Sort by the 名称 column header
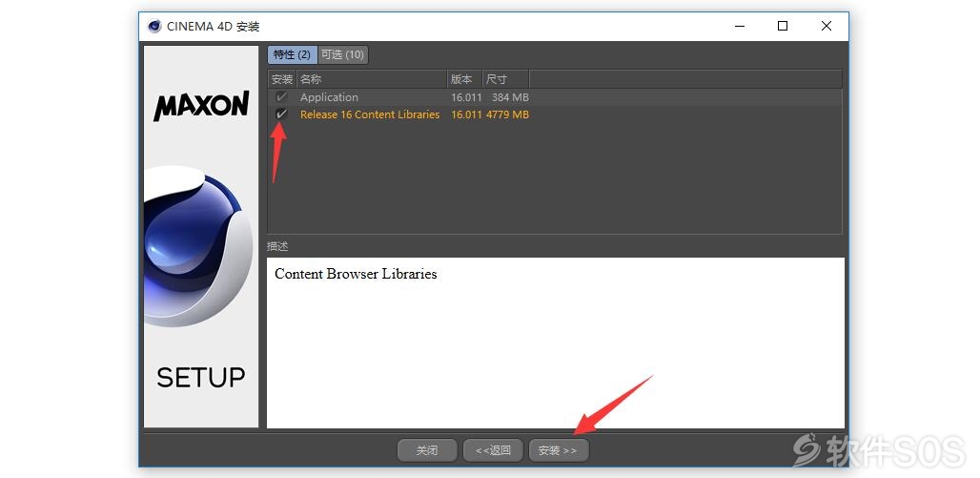Image resolution: width=980 pixels, height=478 pixels. coord(371,79)
